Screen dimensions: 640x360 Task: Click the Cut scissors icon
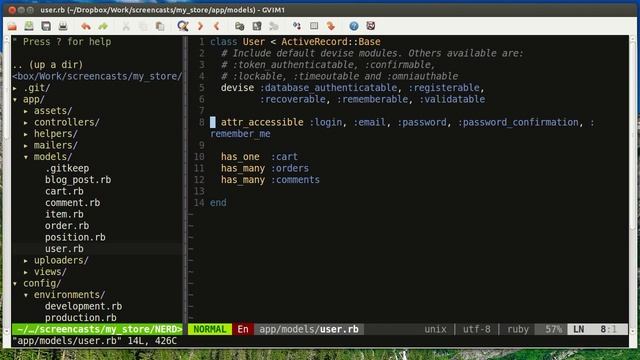(x=126, y=26)
